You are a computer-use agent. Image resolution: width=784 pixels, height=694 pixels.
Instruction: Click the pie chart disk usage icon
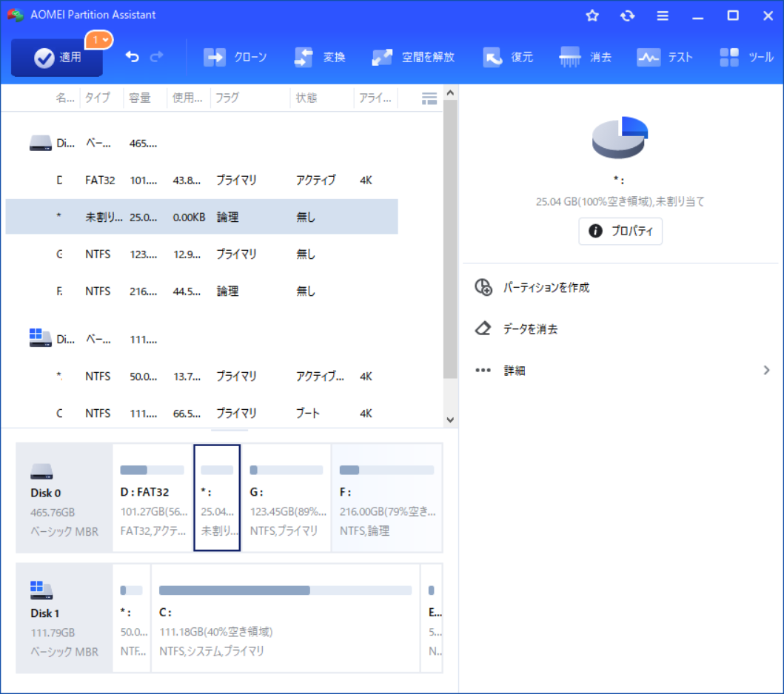coord(620,138)
